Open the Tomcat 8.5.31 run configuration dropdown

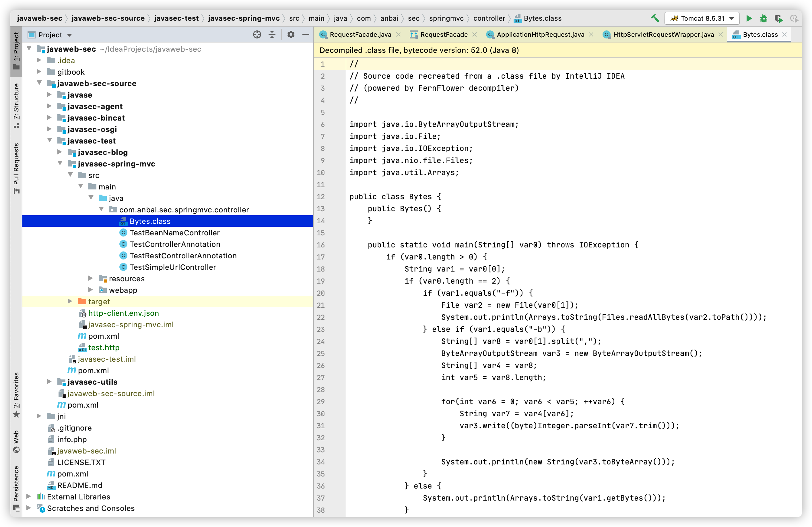click(702, 18)
